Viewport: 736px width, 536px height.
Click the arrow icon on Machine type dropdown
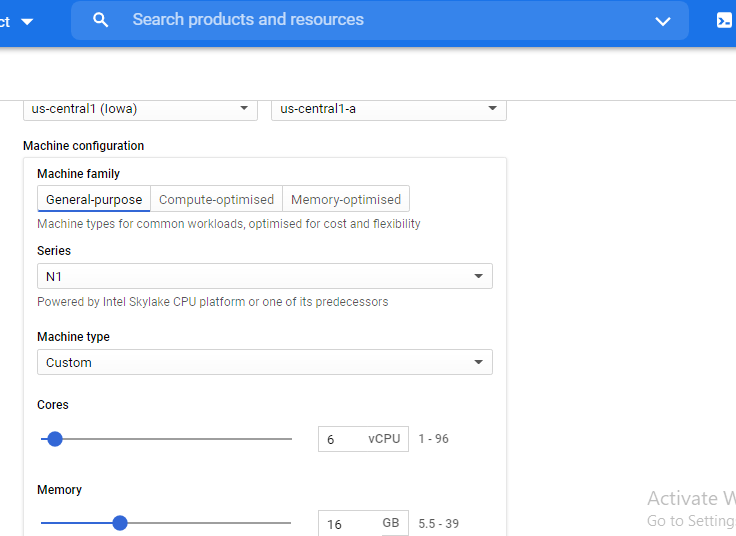[478, 362]
